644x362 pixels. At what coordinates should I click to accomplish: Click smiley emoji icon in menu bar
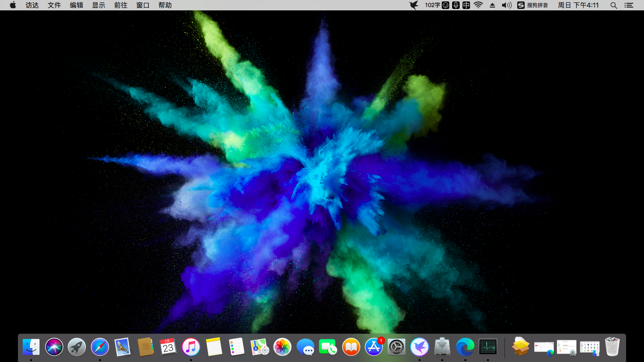pos(446,5)
